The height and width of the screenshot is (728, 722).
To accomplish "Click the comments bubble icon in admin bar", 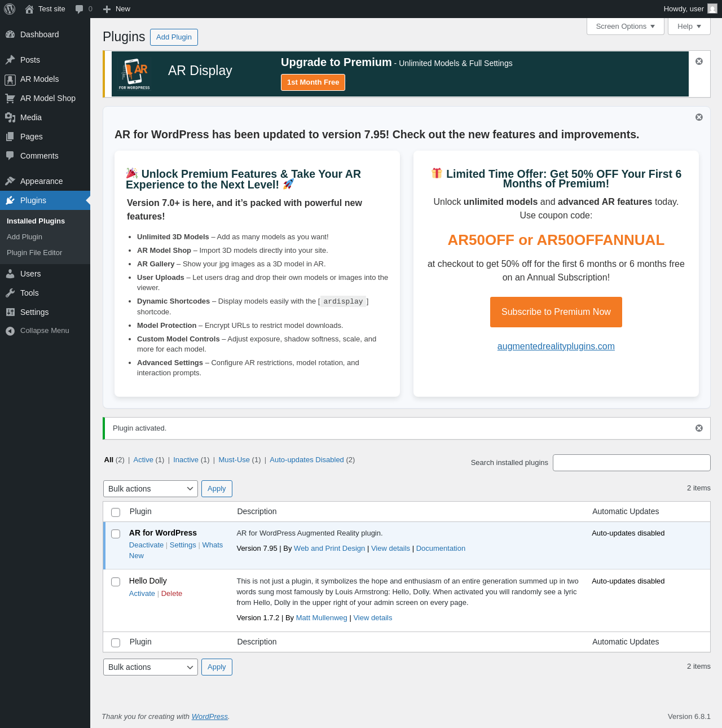I will point(80,9).
